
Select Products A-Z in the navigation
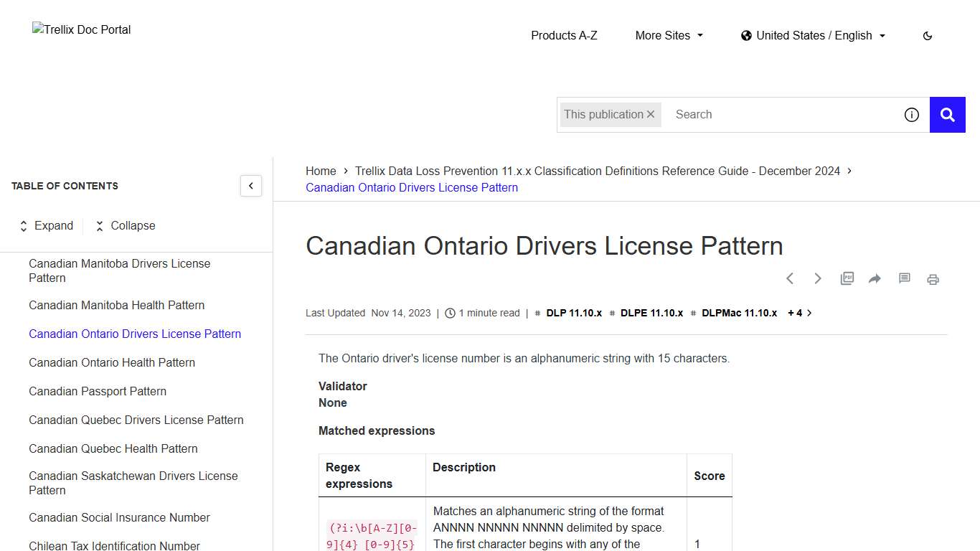pyautogui.click(x=564, y=35)
